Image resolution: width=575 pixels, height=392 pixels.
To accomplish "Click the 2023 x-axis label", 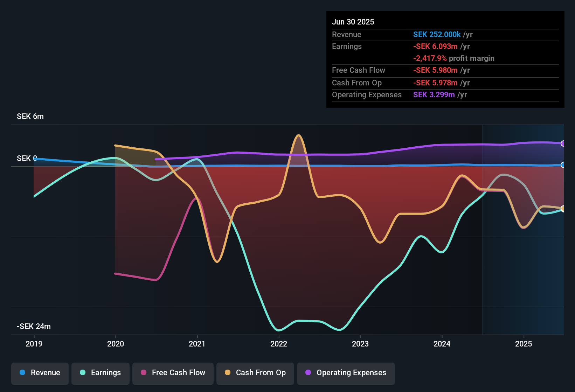I will pos(360,344).
